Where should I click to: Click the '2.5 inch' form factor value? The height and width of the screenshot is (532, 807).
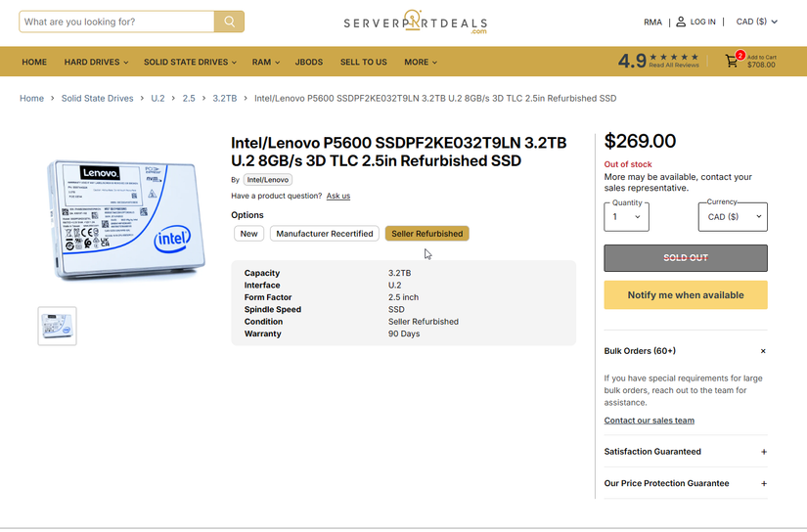click(x=403, y=297)
